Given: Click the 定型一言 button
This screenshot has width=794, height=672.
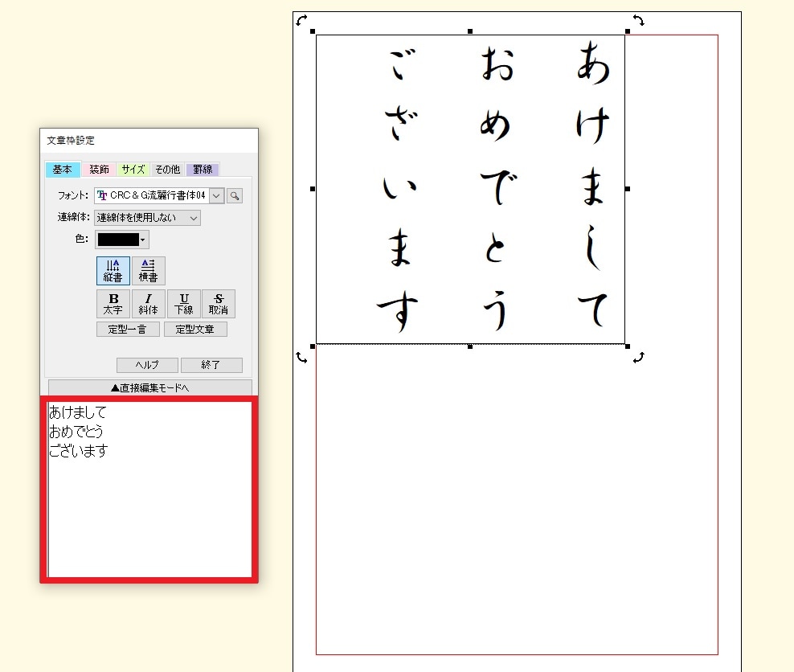Looking at the screenshot, I should (x=128, y=329).
